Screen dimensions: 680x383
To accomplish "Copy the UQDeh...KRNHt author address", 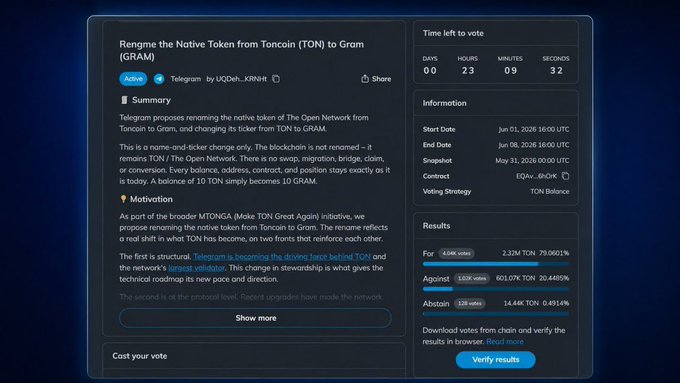I will pos(276,79).
